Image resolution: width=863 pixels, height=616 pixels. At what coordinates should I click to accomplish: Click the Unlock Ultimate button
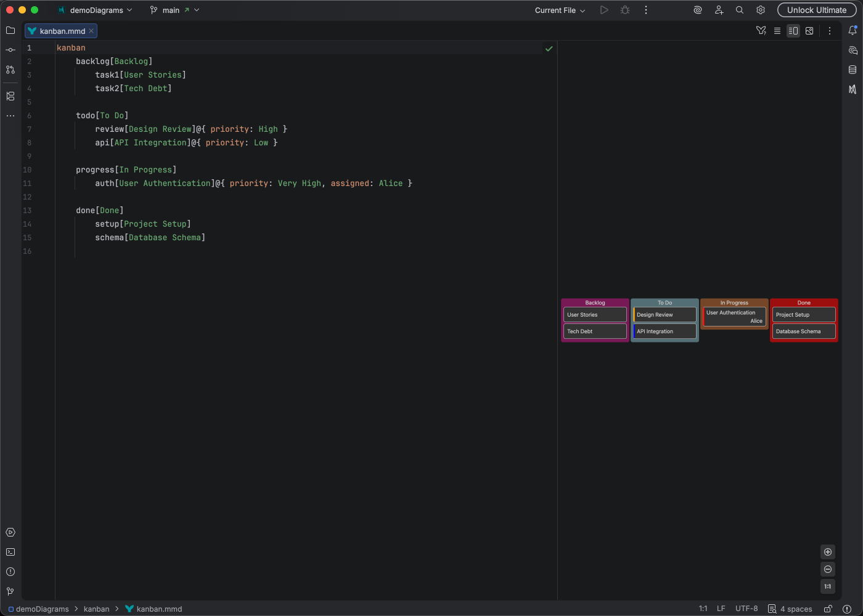[x=816, y=10]
